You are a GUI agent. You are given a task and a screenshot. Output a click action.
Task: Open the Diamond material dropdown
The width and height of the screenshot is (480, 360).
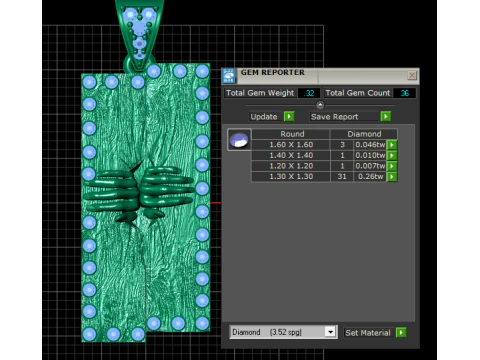(330, 332)
